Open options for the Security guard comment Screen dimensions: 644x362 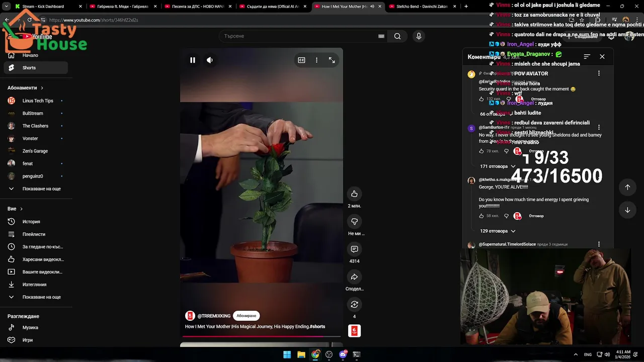599,73
